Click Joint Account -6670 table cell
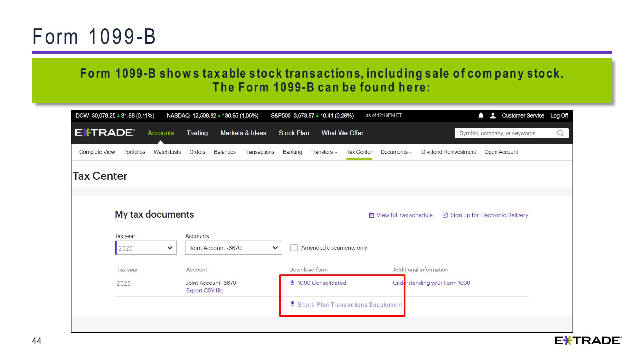 pos(211,283)
